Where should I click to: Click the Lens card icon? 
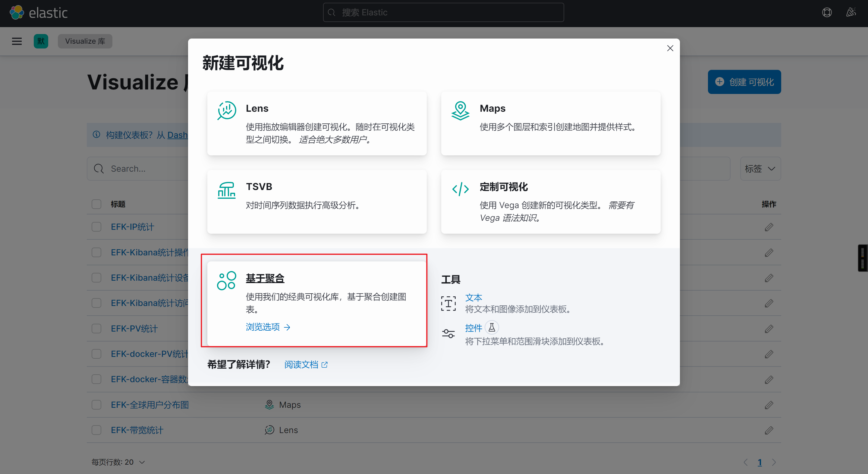[x=227, y=111]
